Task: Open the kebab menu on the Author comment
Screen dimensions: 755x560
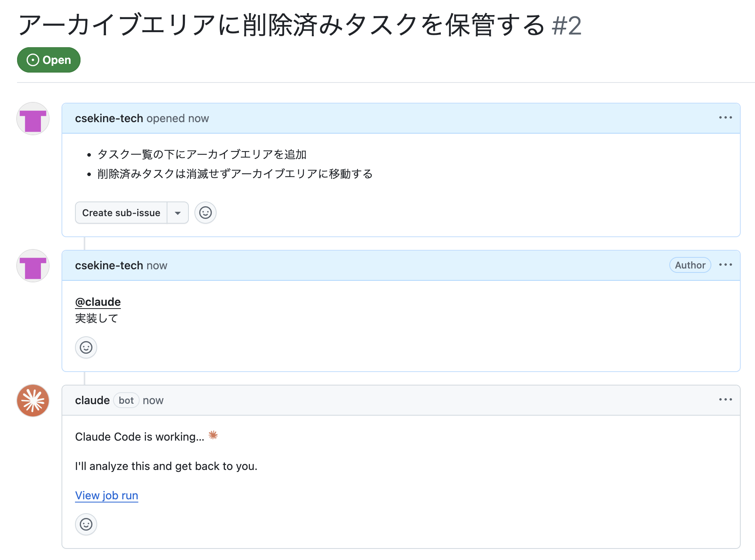Action: 726,265
